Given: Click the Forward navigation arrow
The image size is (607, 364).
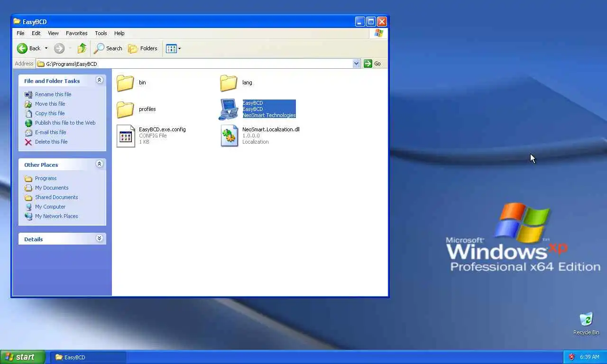Looking at the screenshot, I should (x=59, y=48).
